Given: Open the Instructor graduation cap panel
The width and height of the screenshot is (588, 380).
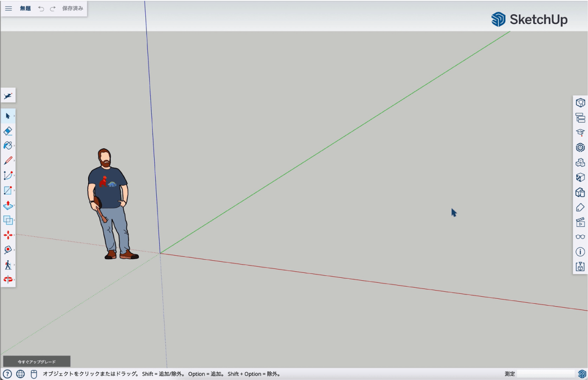Looking at the screenshot, I should (580, 133).
